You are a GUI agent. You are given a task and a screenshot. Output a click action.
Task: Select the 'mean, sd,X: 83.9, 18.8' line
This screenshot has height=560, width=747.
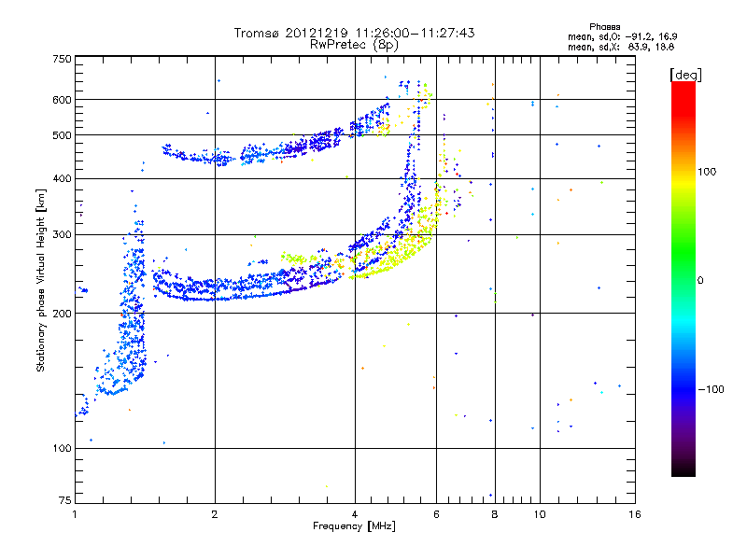[621, 47]
